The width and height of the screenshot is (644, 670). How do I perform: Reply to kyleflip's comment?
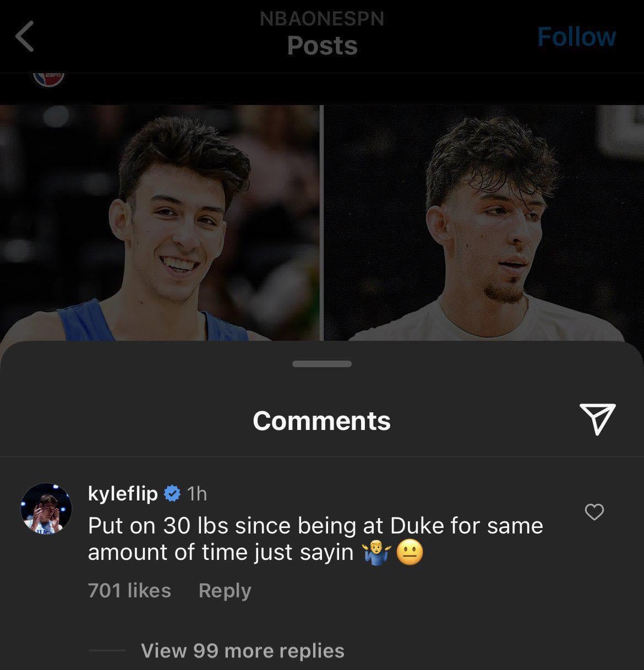pos(225,590)
